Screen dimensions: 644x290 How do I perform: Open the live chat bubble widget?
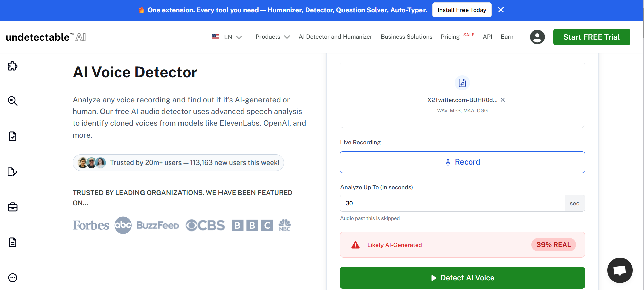(x=620, y=270)
